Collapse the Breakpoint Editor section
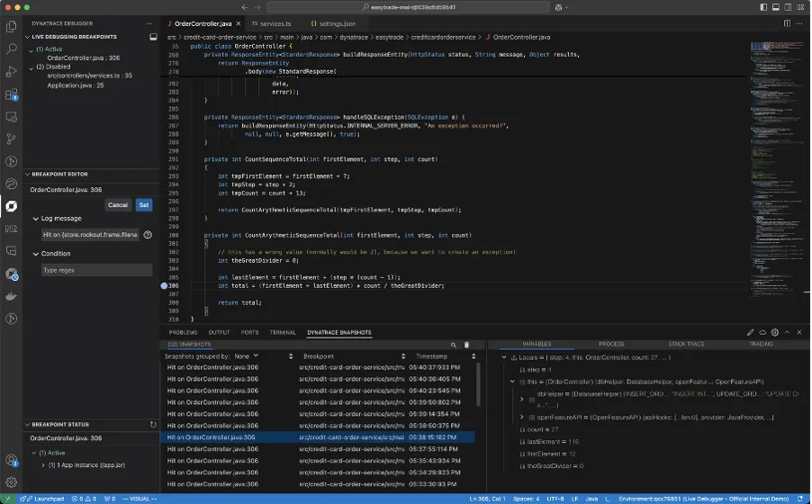The width and height of the screenshot is (812, 504). (27, 174)
